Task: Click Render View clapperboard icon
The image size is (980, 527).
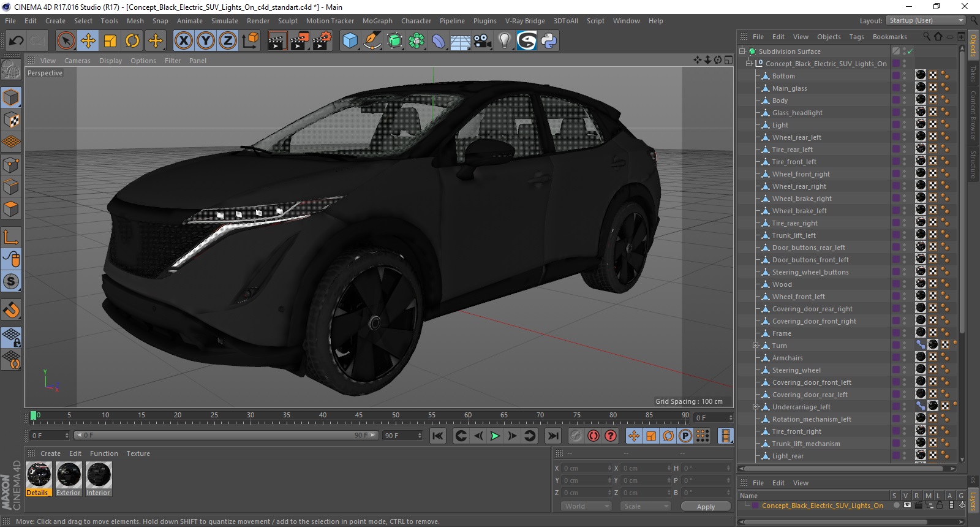Action: pyautogui.click(x=277, y=41)
